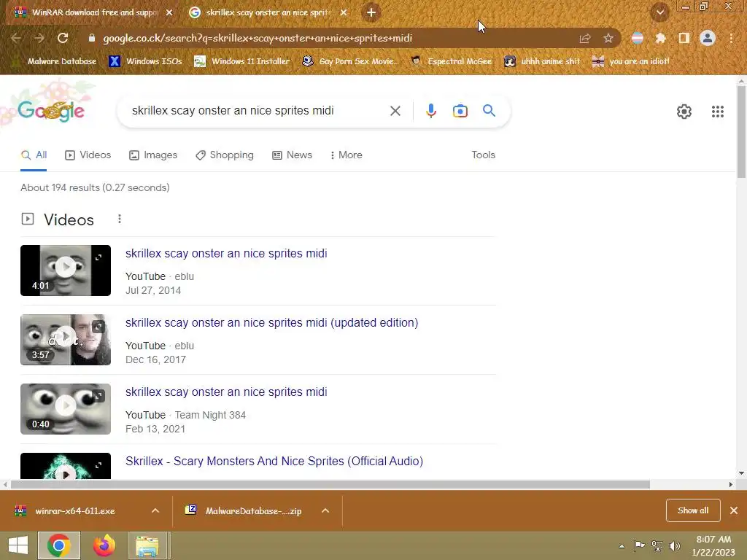This screenshot has height=560, width=747.
Task: Click the horizontal page scrollbar
Action: tap(330, 485)
